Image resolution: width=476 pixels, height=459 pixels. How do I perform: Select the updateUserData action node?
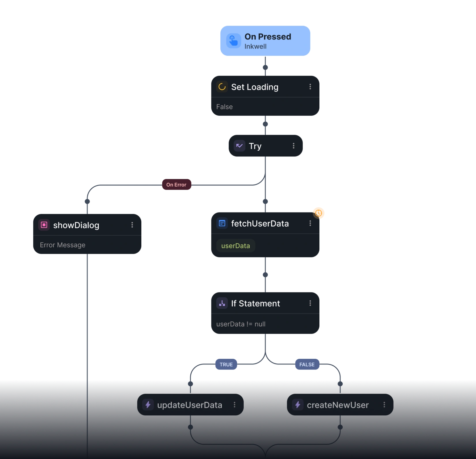click(x=190, y=405)
